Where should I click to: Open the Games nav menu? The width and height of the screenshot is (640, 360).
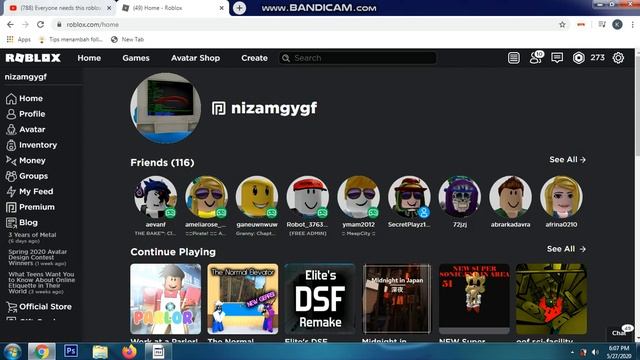(136, 58)
